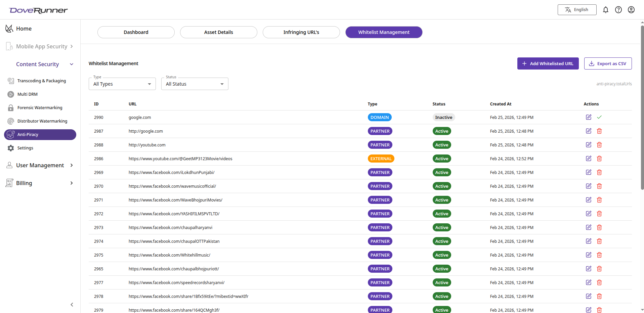Expand the User Management menu
Viewport: 644px width, 313px height.
click(40, 165)
